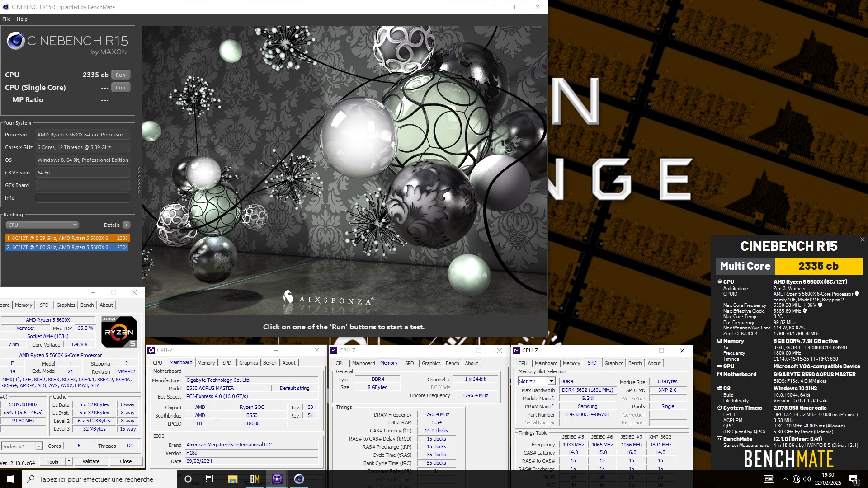Click the taskbar search box

point(99,479)
